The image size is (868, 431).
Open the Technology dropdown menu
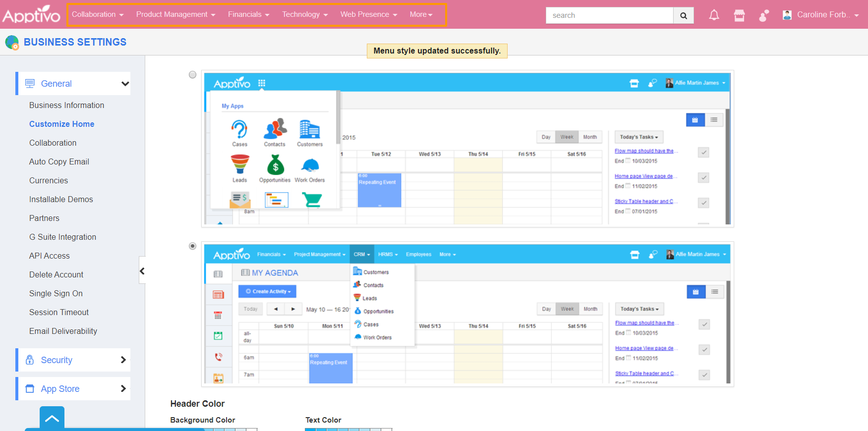pos(305,14)
